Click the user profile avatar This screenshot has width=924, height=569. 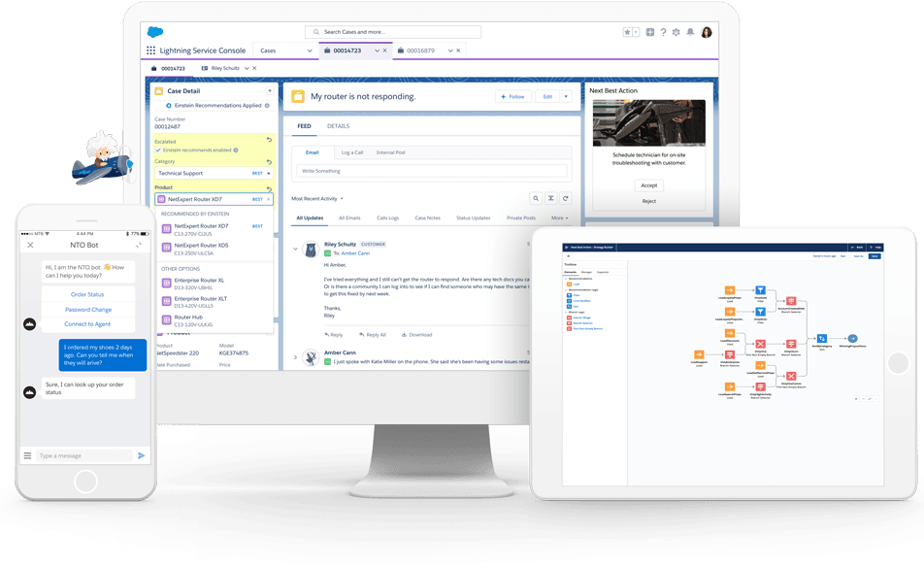coord(707,32)
